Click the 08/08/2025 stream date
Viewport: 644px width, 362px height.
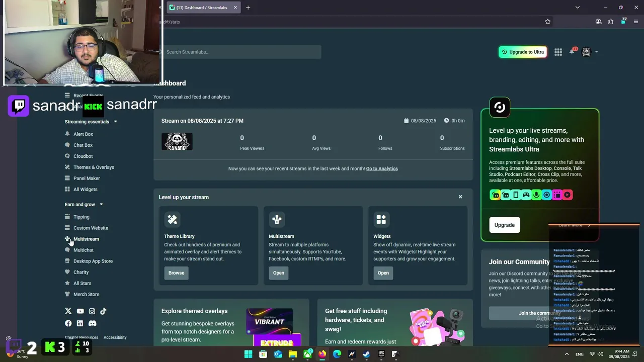point(420,121)
